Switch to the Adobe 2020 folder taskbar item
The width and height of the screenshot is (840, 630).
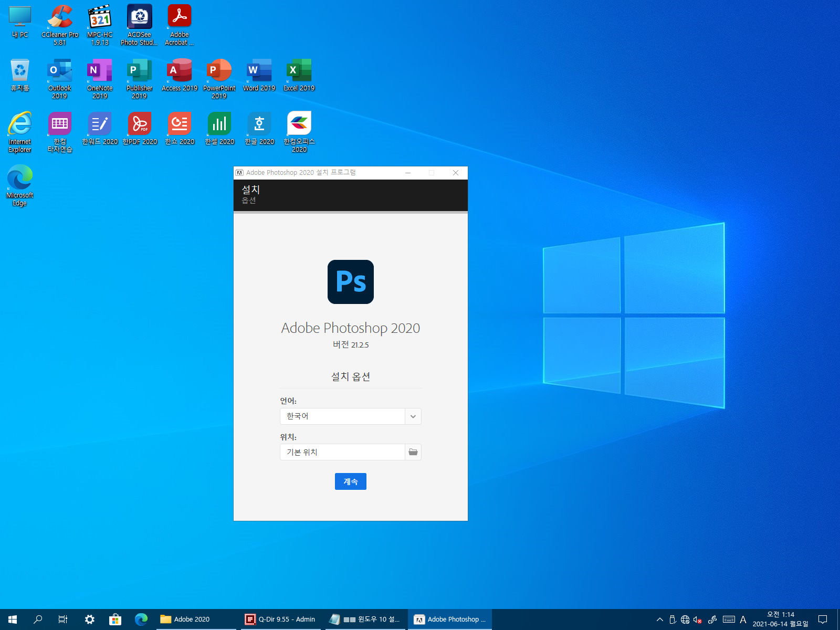[195, 619]
